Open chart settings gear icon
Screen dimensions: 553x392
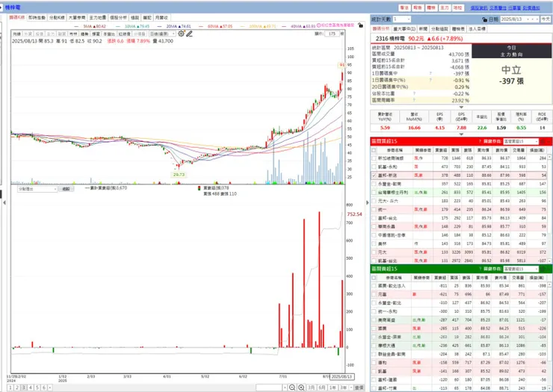point(182,34)
